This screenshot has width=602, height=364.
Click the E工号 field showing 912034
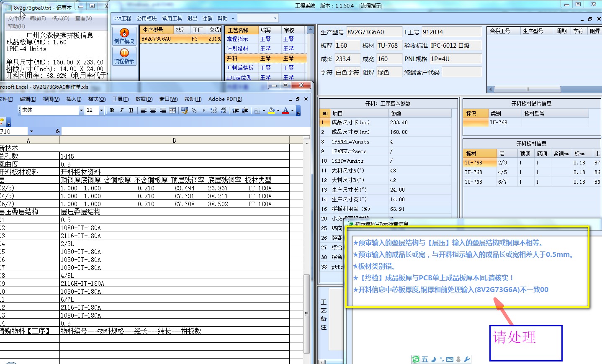[x=451, y=32]
